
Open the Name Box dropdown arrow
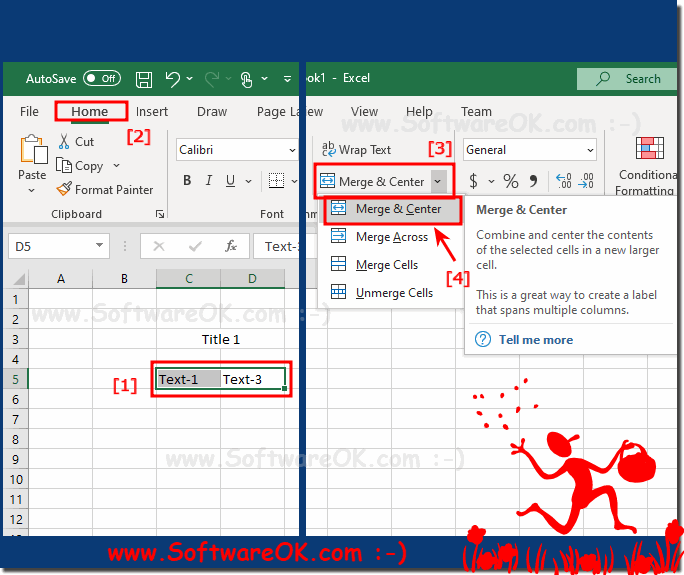click(x=99, y=246)
